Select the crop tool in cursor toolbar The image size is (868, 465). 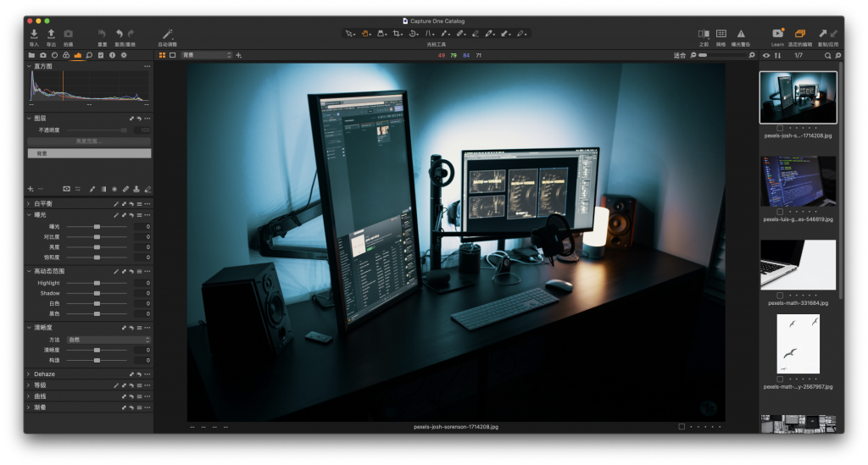(x=397, y=34)
